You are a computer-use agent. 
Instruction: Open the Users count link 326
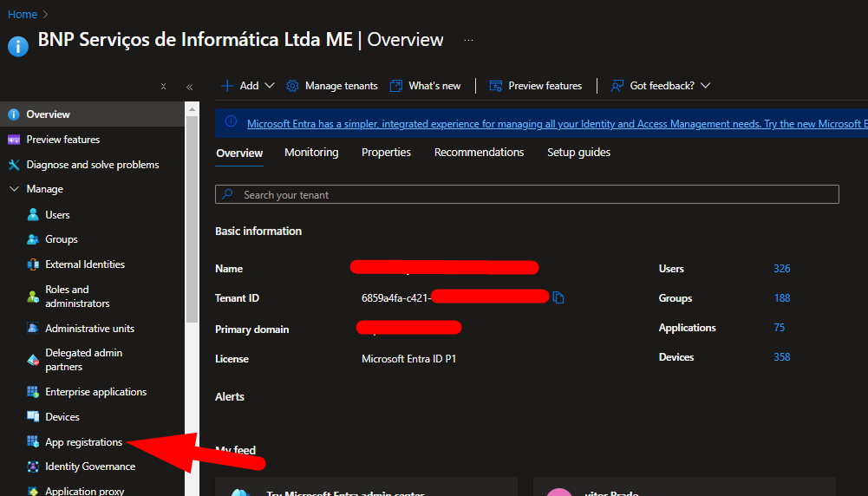(x=781, y=269)
